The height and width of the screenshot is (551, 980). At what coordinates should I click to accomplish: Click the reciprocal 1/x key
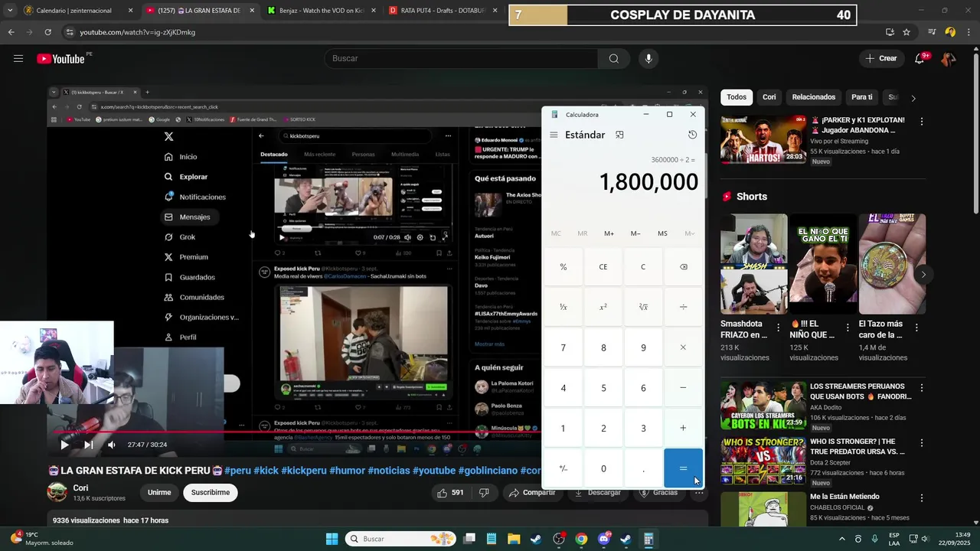pos(563,307)
